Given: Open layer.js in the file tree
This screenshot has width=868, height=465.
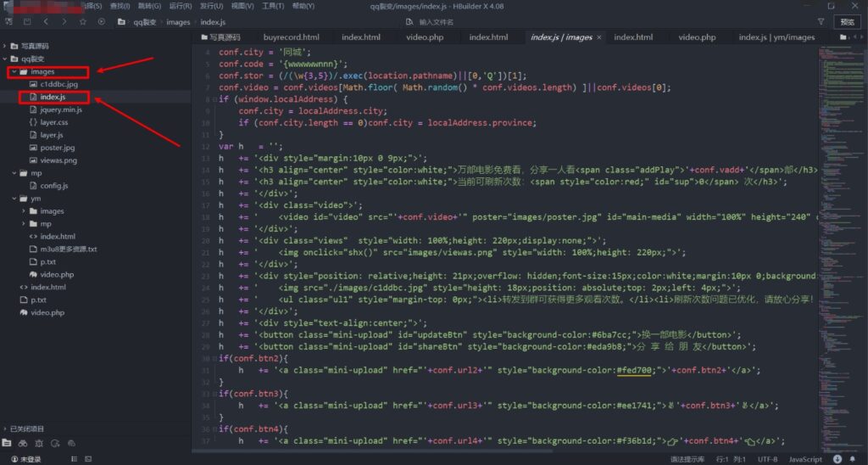Looking at the screenshot, I should [x=52, y=135].
